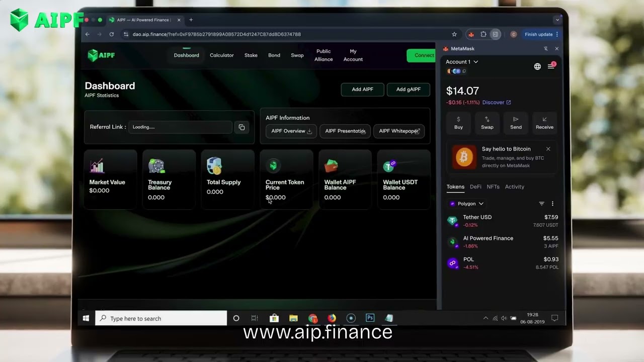
Task: Expand the Account 1 dropdown
Action: (x=462, y=62)
